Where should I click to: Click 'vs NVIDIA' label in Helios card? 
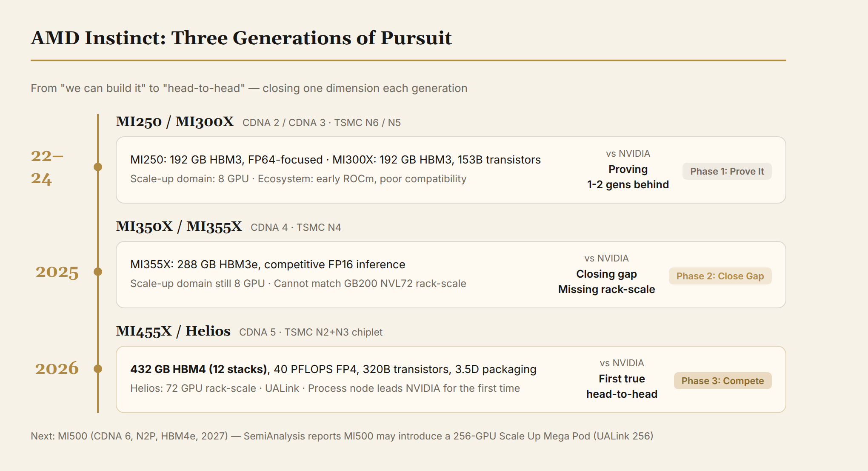pyautogui.click(x=622, y=363)
